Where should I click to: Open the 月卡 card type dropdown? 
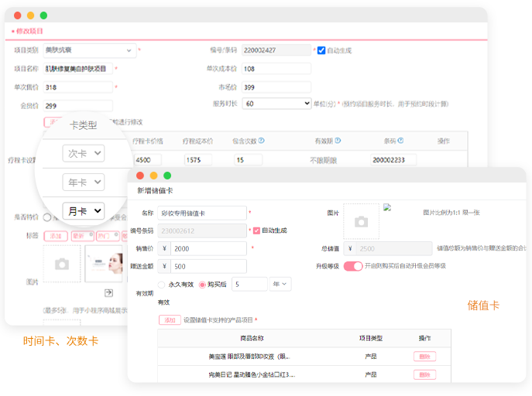83,210
